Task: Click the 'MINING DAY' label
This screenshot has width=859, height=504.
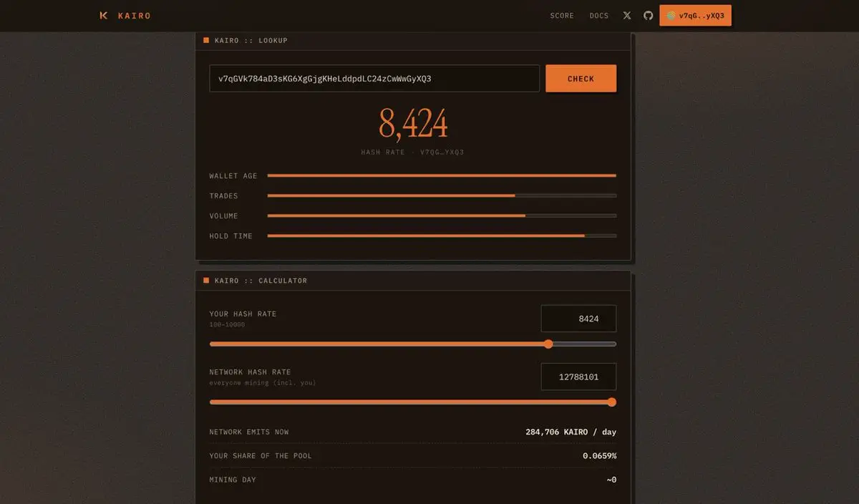Action: [233, 480]
